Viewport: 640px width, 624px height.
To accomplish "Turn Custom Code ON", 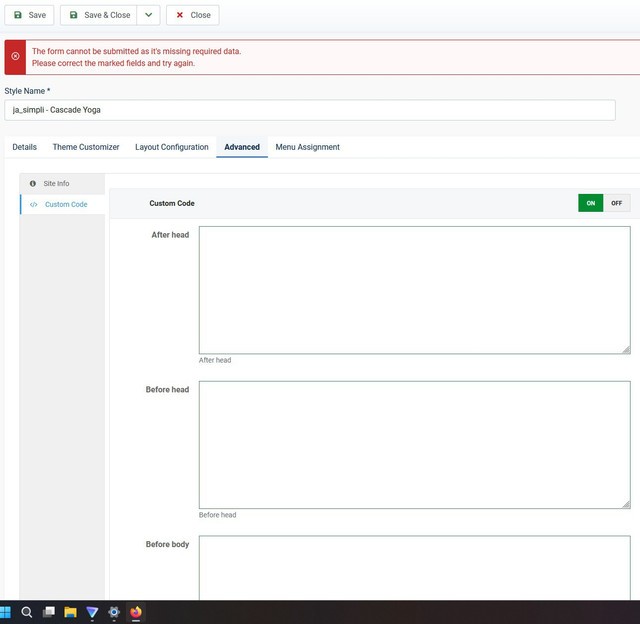I will [591, 203].
